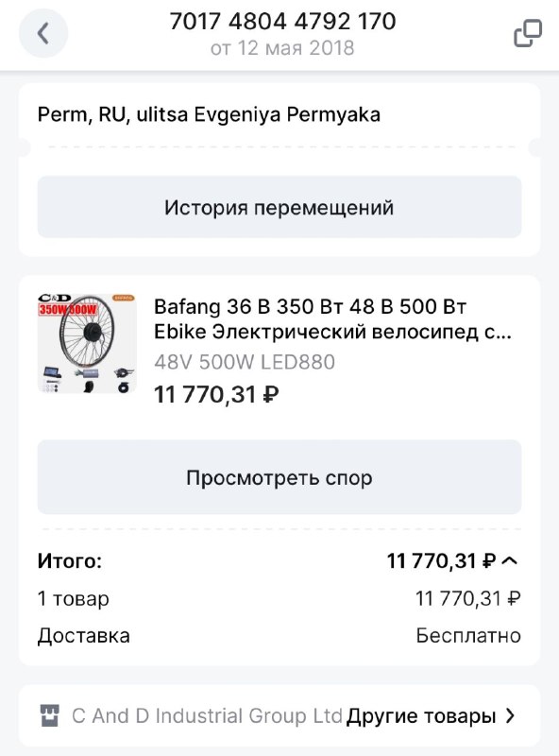Click the item price 11 770,31 ₽ under product
Viewport: 559px width, 756px height.
click(x=216, y=394)
